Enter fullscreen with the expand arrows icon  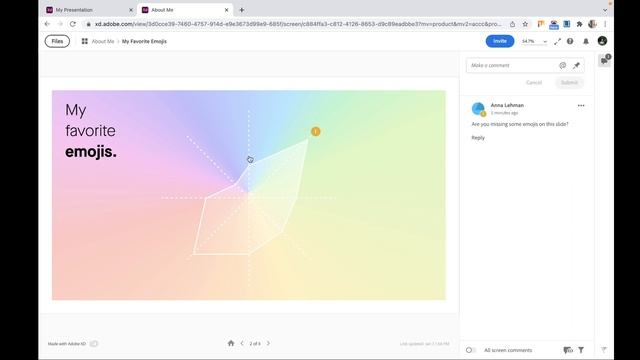point(558,41)
